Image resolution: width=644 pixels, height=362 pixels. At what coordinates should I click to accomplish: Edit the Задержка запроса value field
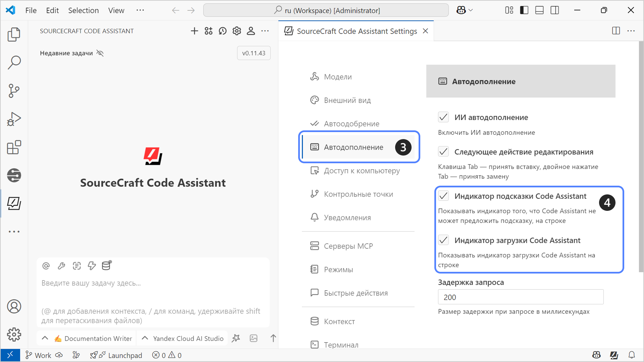[520, 297]
